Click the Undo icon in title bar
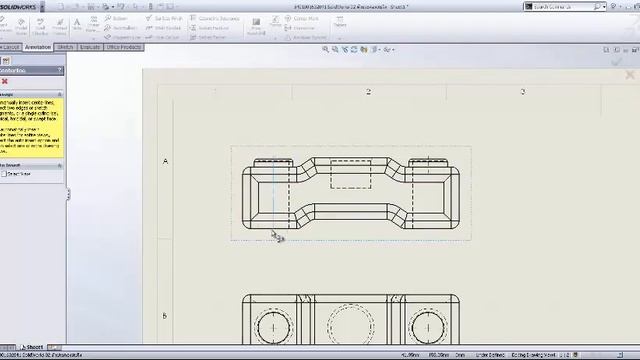The image size is (640, 360). 121,7
